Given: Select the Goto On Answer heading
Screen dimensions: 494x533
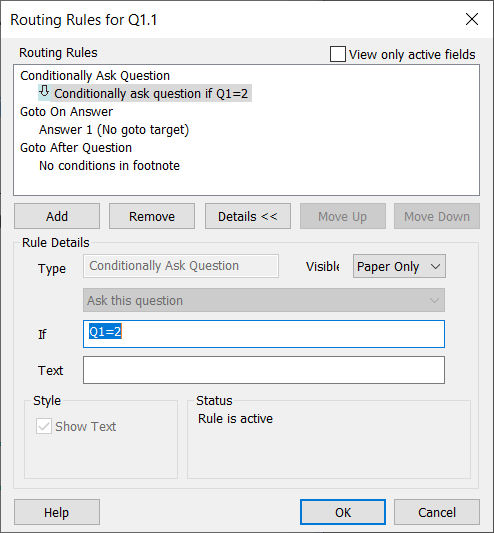Looking at the screenshot, I should point(66,111).
